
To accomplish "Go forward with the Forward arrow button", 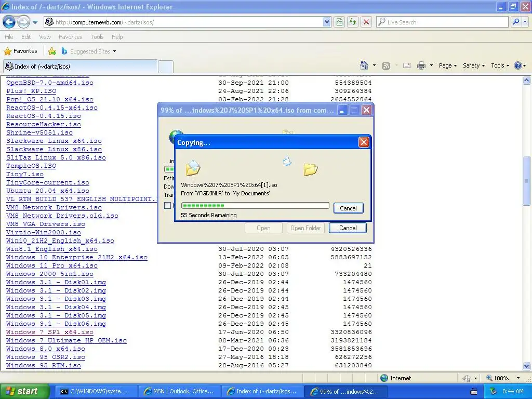I will click(23, 22).
